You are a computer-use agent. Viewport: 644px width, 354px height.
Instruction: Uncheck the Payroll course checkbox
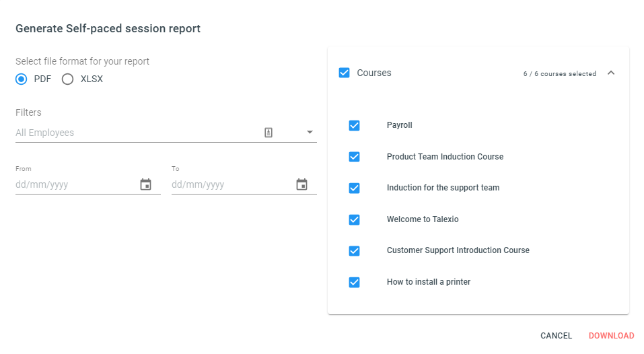[x=354, y=125]
